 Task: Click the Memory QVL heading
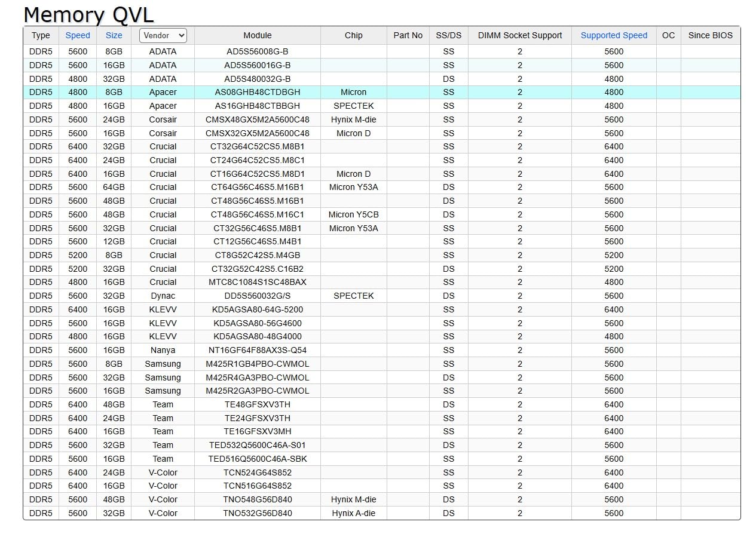click(x=88, y=14)
